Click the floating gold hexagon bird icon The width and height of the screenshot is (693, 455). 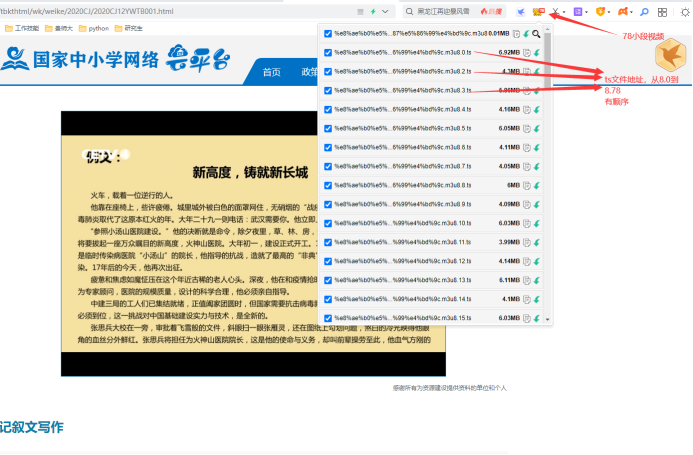671,55
